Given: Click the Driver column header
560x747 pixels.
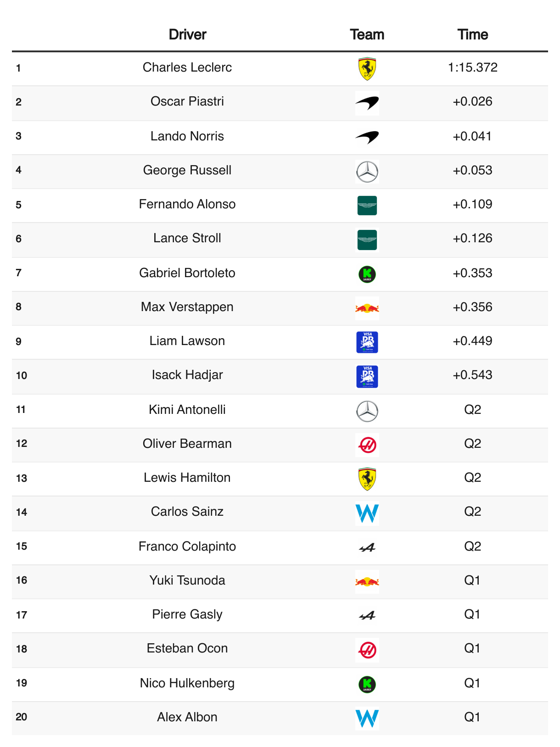Looking at the screenshot, I should tap(187, 34).
